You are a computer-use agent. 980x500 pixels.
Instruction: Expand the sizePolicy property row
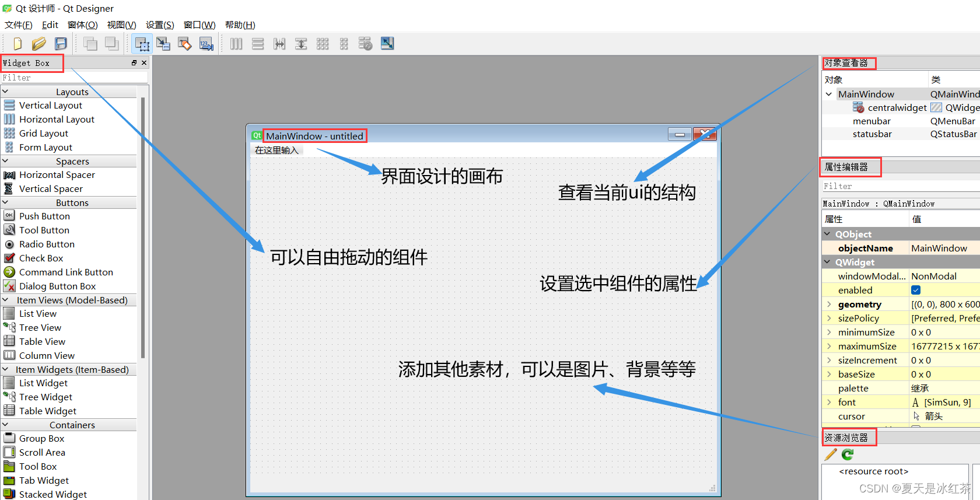pyautogui.click(x=829, y=318)
